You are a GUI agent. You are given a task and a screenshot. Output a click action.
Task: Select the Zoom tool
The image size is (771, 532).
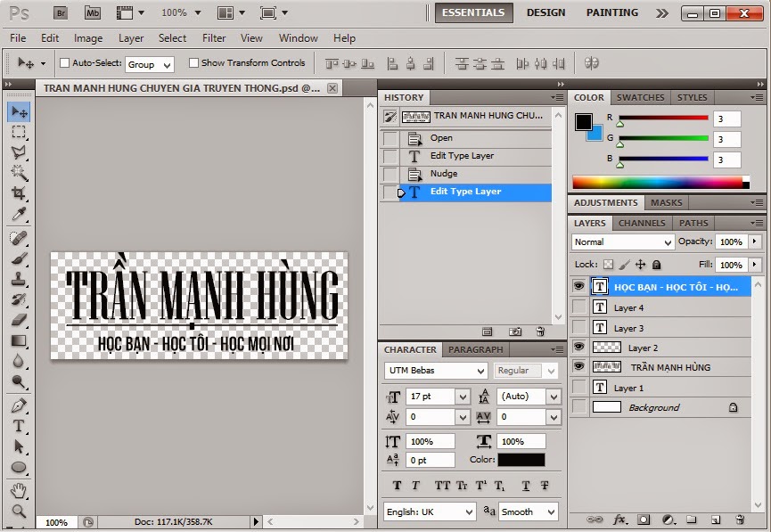tap(19, 511)
